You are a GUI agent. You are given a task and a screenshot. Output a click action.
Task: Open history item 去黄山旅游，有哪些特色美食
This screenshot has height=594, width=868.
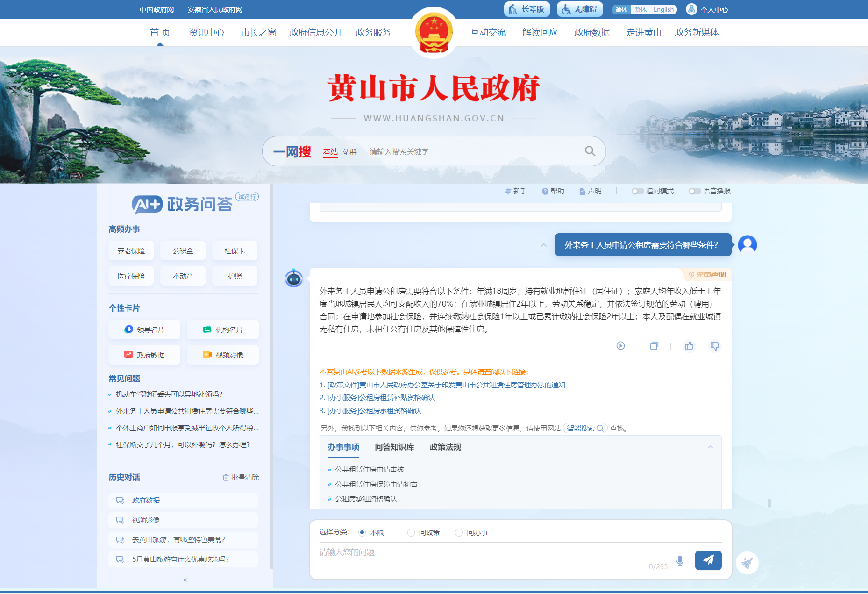click(x=183, y=539)
